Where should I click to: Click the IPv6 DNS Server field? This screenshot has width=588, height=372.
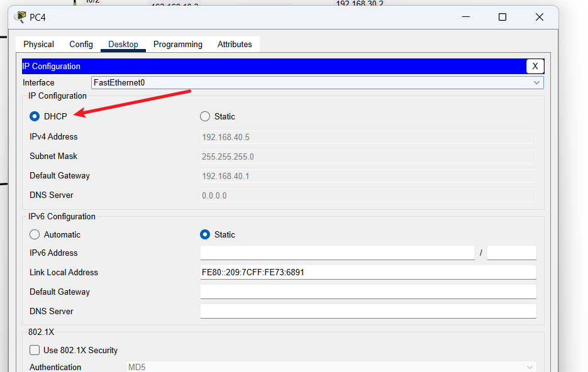click(x=369, y=311)
